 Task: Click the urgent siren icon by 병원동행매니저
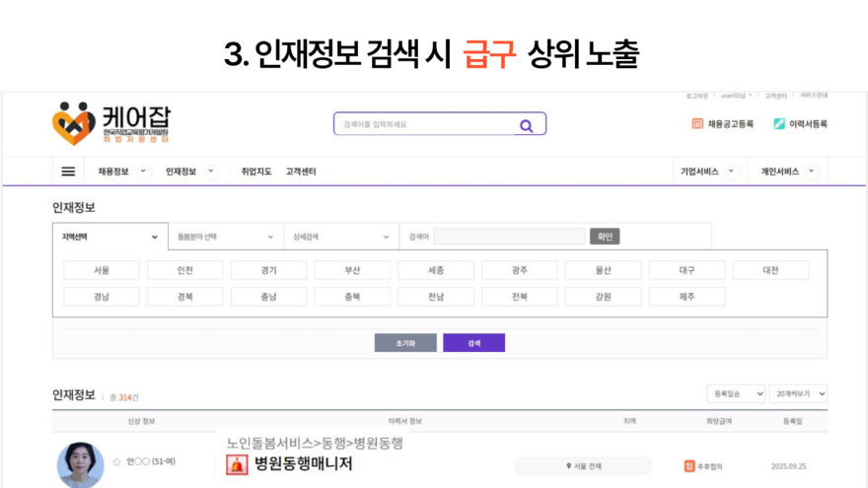coord(237,464)
